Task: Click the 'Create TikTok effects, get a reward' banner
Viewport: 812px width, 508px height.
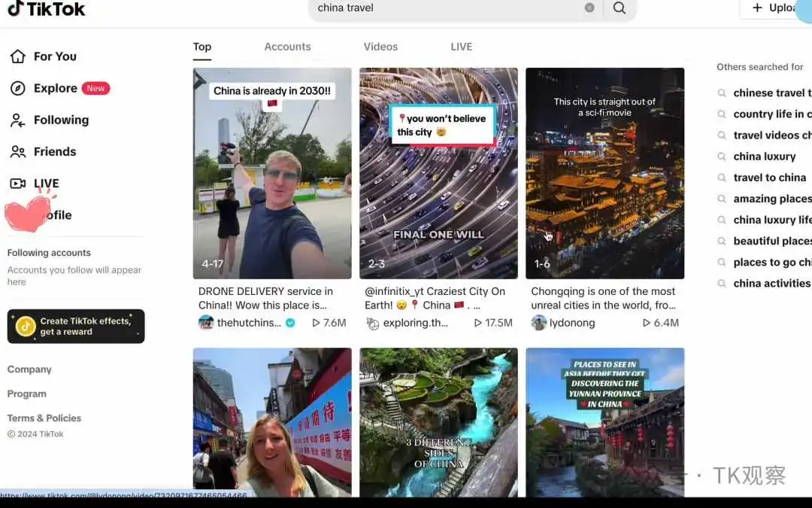Action: [x=76, y=327]
